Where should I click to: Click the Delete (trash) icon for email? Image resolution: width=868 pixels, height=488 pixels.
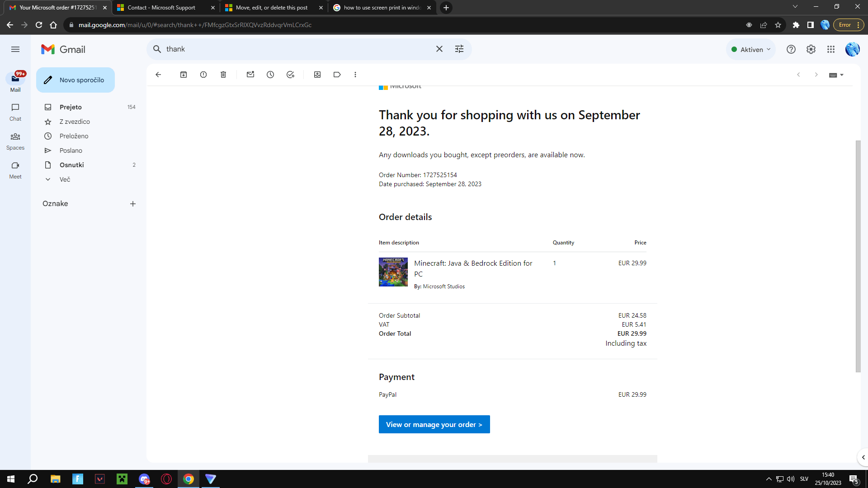pos(224,74)
